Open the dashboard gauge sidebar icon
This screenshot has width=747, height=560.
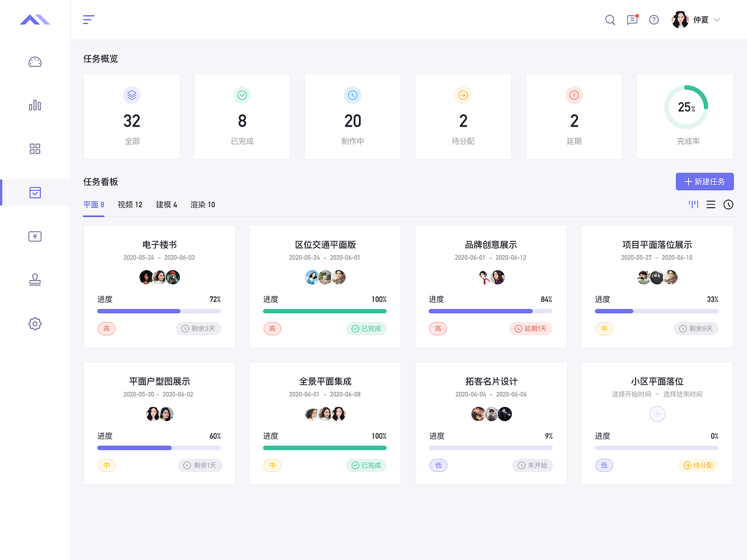tap(35, 62)
